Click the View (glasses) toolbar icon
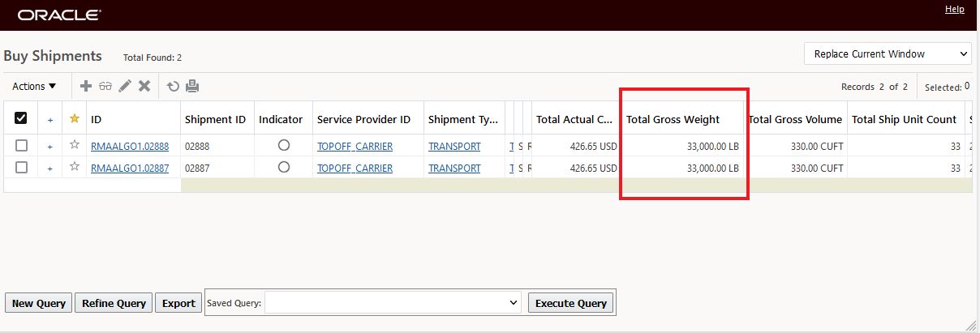Viewport: 980px width, 333px height. tap(105, 86)
